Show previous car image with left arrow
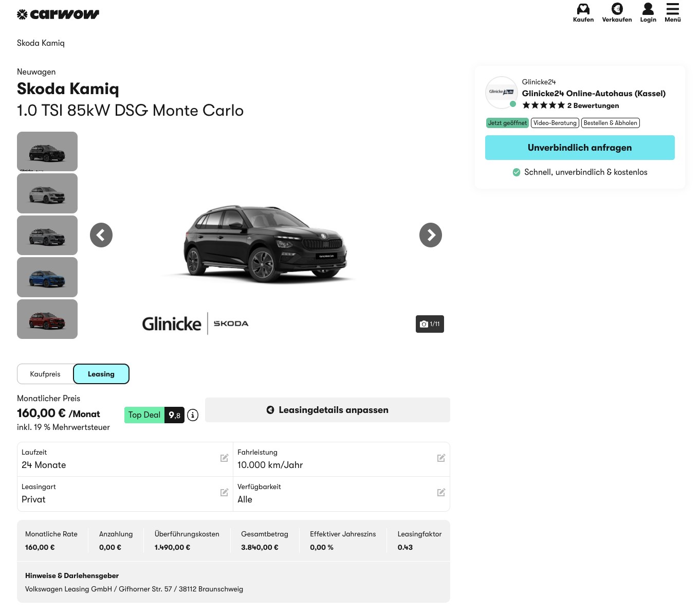The height and width of the screenshot is (612, 700). click(x=101, y=235)
